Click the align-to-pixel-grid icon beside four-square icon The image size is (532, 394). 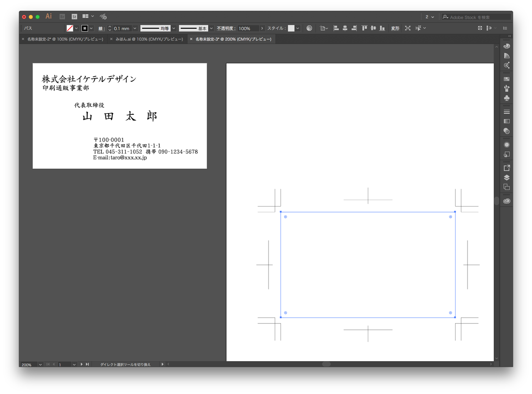click(488, 28)
